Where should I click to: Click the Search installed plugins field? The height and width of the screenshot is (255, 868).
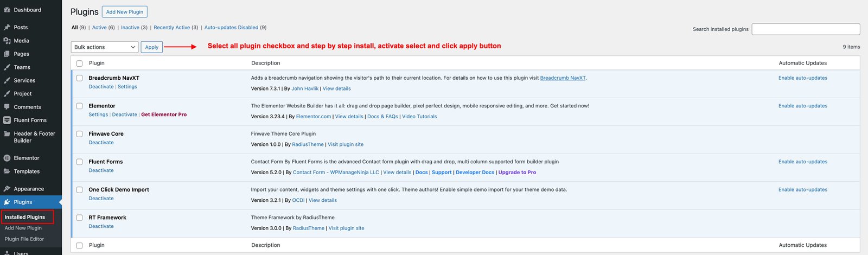(806, 29)
